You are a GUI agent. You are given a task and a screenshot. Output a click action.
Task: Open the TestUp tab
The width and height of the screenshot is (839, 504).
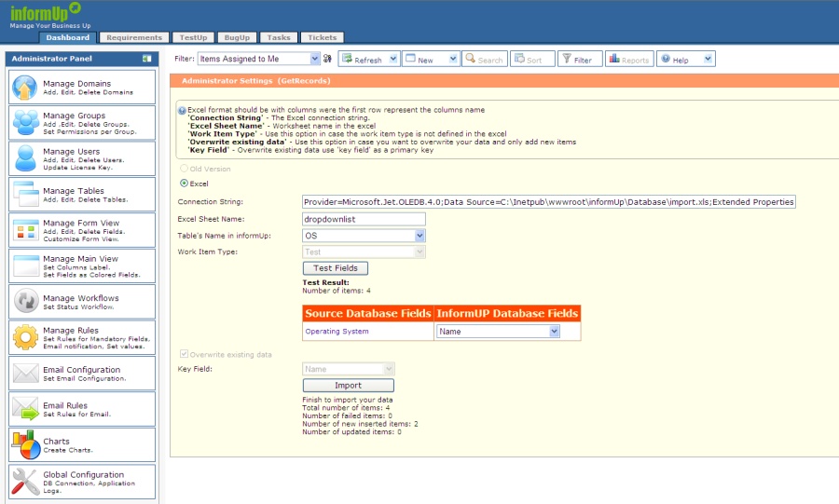pyautogui.click(x=193, y=37)
